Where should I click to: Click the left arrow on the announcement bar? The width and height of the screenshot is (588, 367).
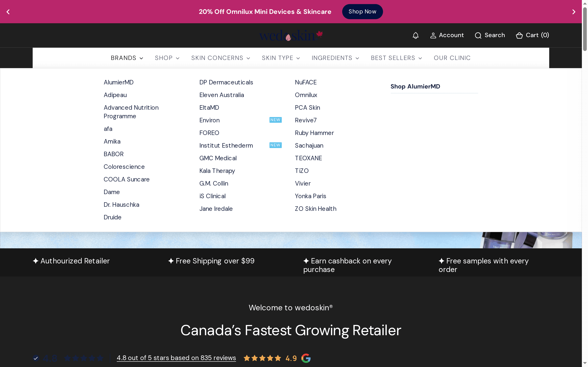[8, 11]
